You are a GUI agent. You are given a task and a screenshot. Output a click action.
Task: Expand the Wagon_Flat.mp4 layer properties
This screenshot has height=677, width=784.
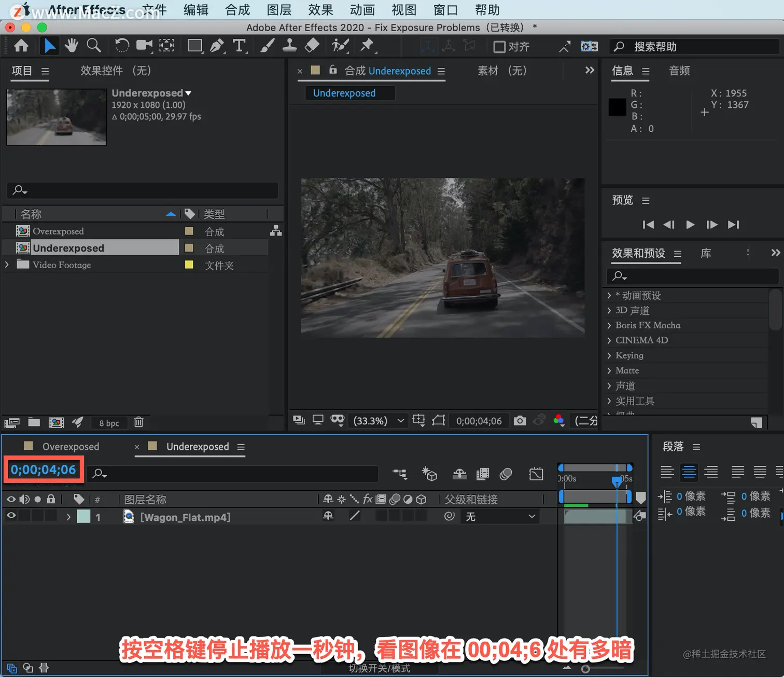(x=68, y=517)
